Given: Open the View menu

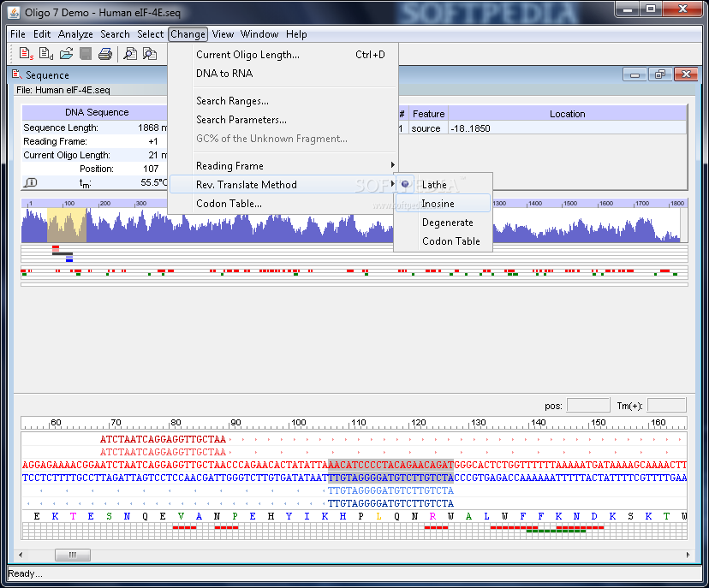Looking at the screenshot, I should pyautogui.click(x=223, y=34).
